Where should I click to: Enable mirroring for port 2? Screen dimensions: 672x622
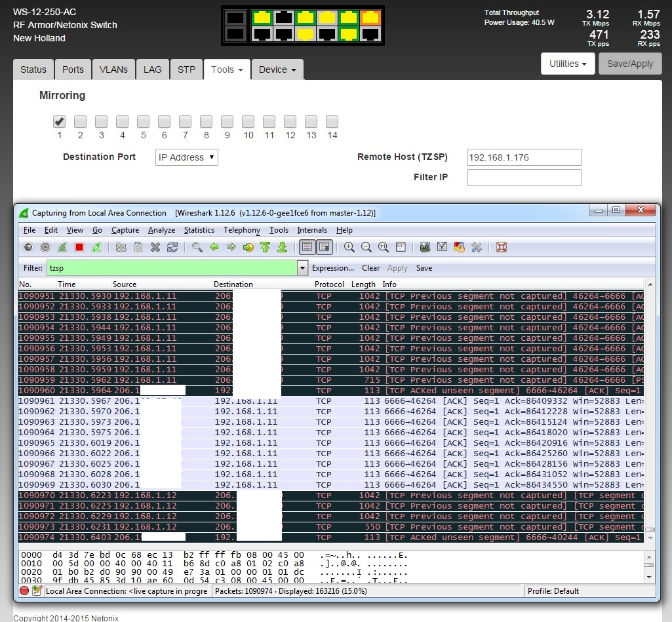point(80,122)
